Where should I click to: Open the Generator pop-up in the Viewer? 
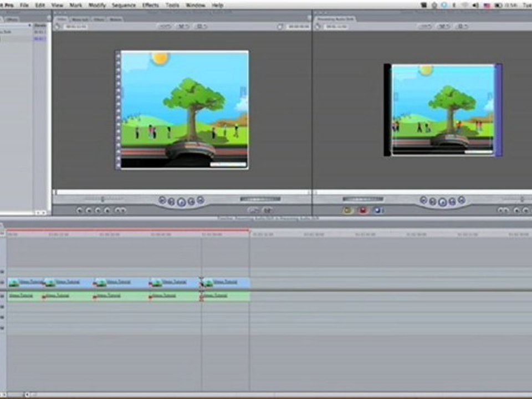[x=268, y=211]
